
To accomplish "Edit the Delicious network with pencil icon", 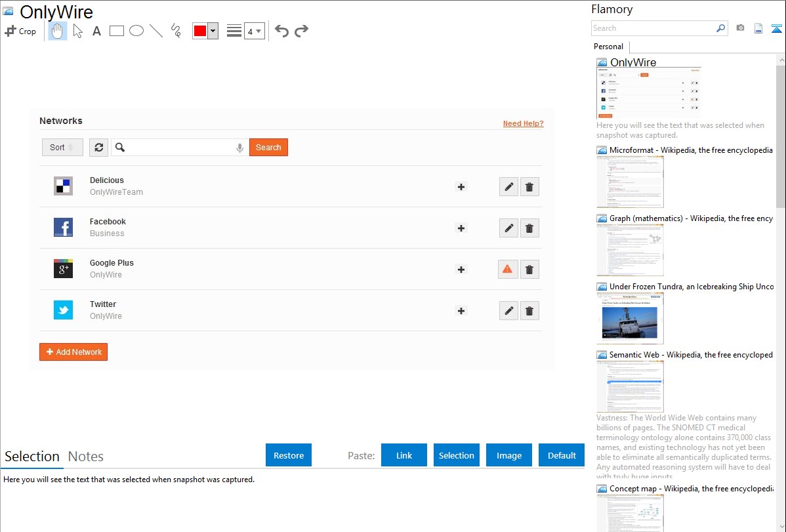I will click(508, 187).
